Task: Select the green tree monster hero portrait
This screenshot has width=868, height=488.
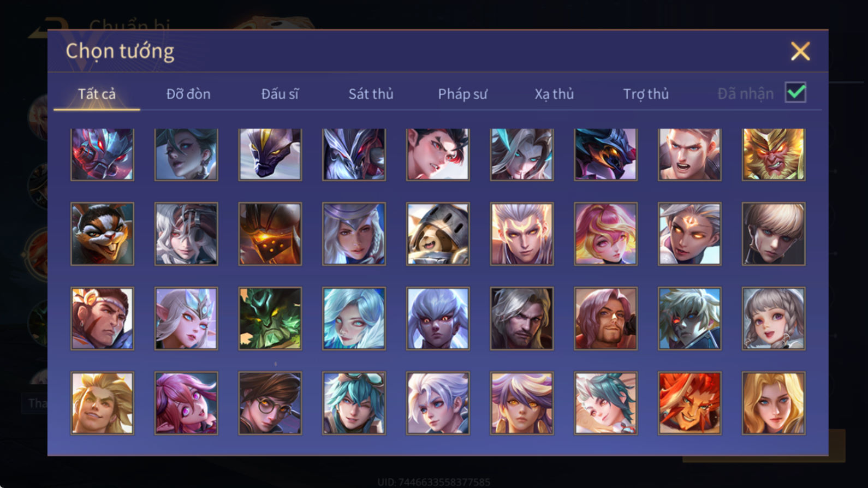Action: click(270, 319)
